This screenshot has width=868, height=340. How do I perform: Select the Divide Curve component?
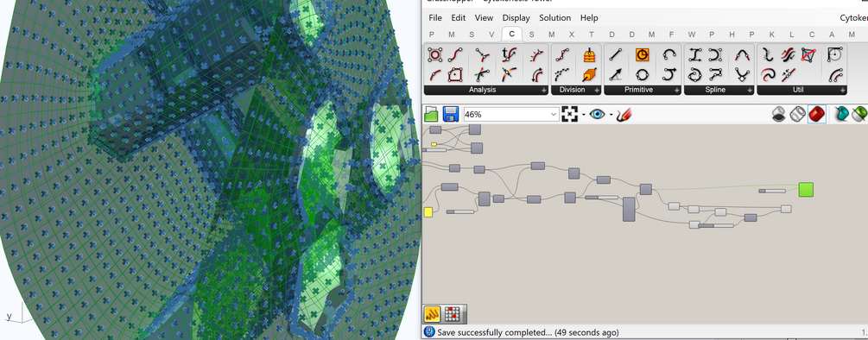coord(562,54)
